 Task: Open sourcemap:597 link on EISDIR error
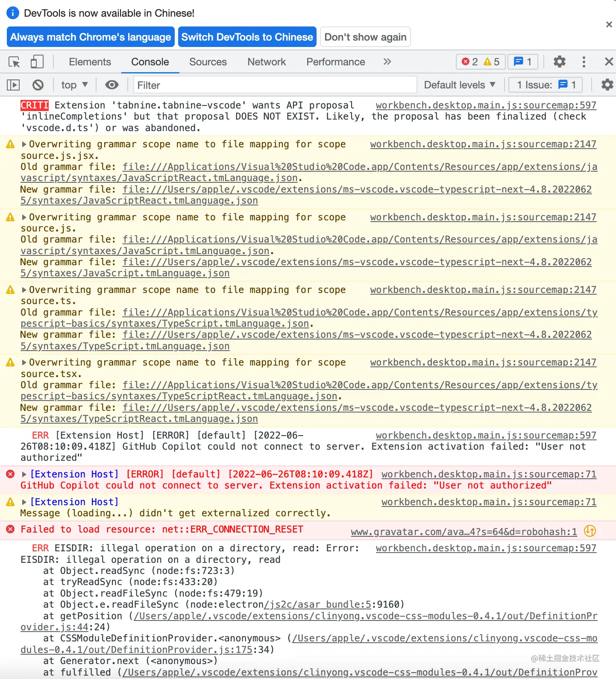[486, 548]
